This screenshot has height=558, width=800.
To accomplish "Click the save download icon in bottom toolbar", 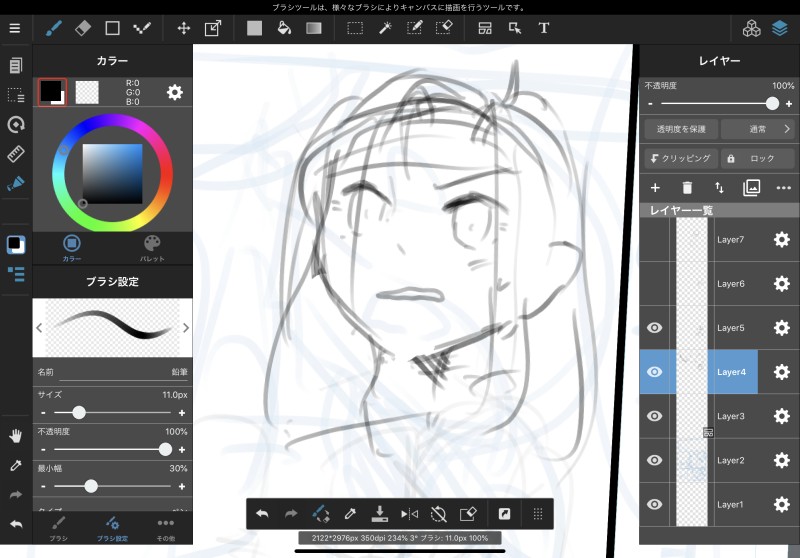I will [x=379, y=514].
